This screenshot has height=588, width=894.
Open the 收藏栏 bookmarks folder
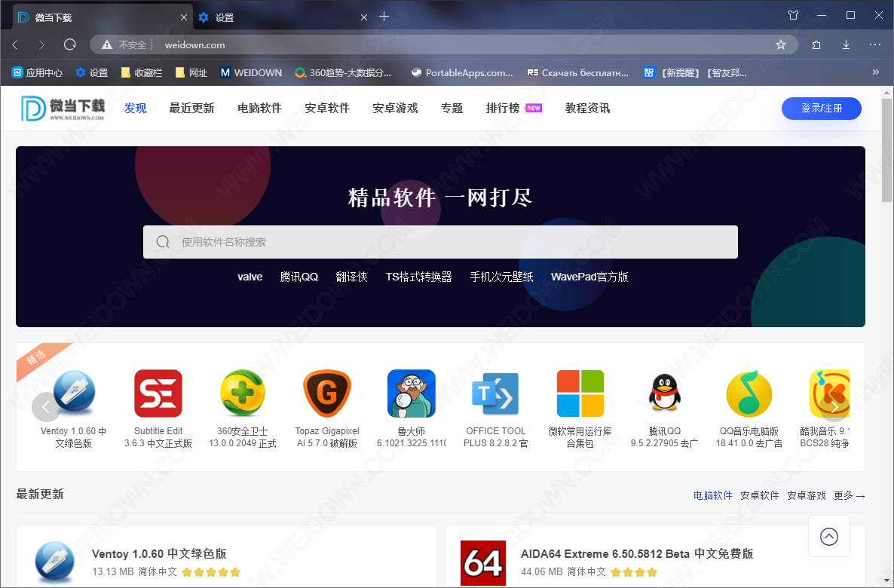pos(142,72)
